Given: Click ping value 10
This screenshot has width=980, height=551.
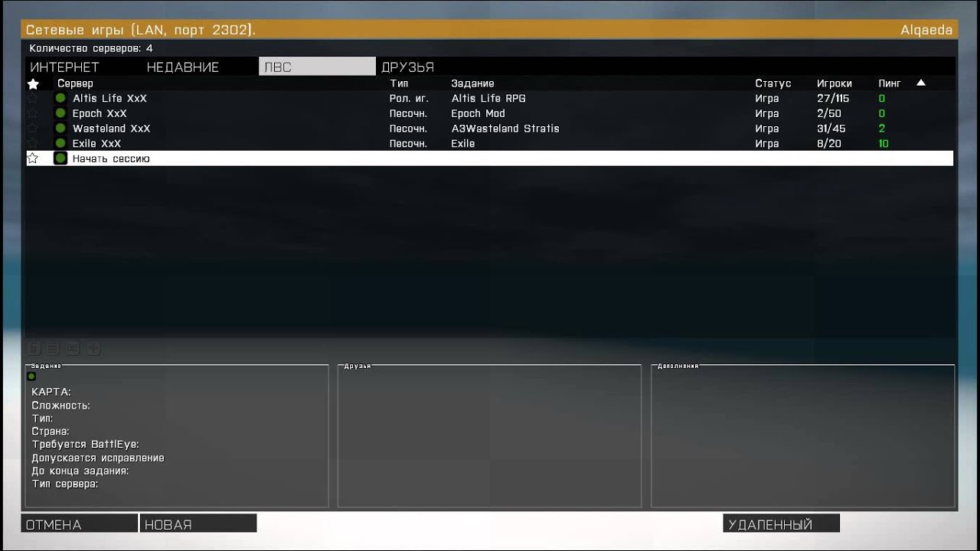Looking at the screenshot, I should pyautogui.click(x=884, y=143).
